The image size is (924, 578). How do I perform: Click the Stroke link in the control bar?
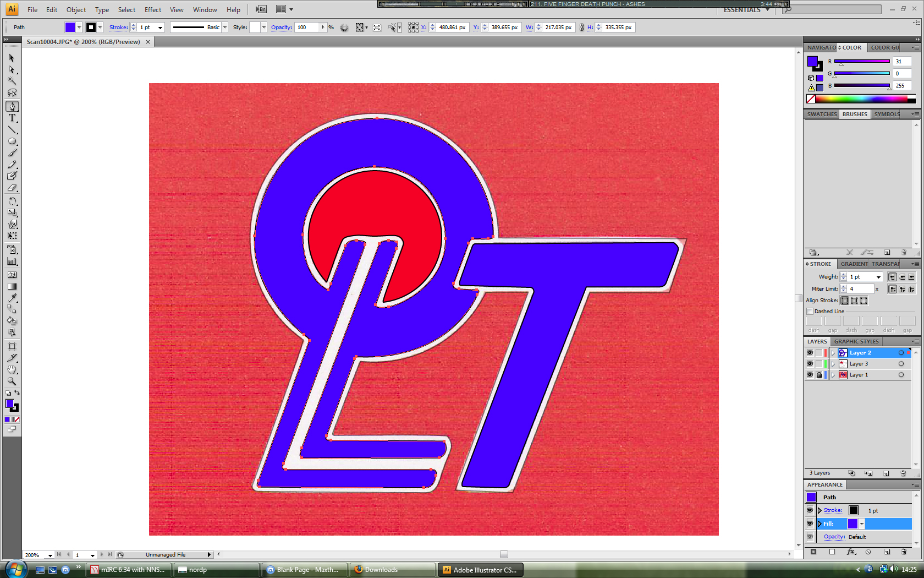click(118, 28)
